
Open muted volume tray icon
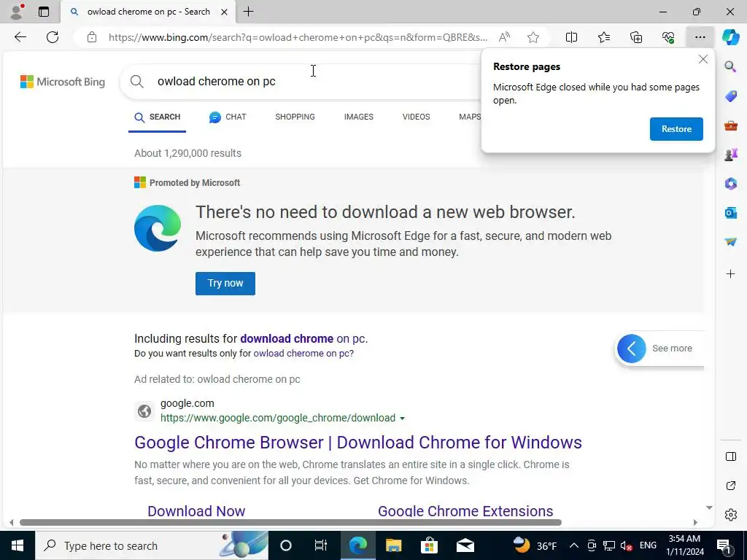627,545
